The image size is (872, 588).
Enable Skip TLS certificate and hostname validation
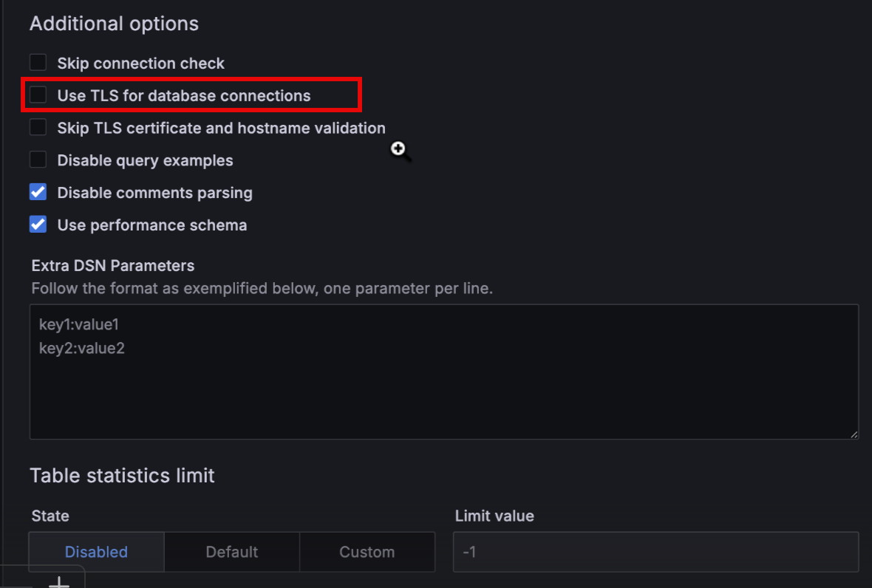point(38,127)
